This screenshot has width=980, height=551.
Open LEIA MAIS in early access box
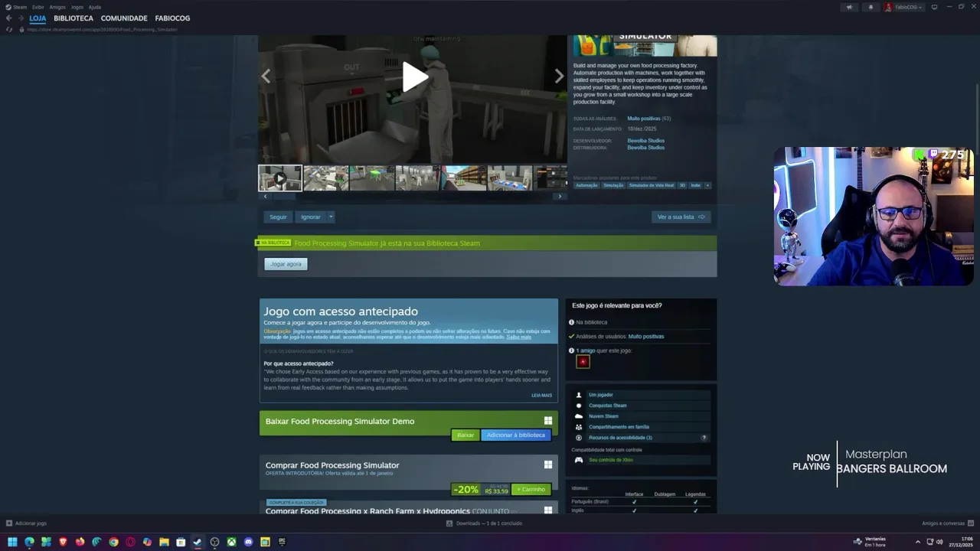click(541, 396)
